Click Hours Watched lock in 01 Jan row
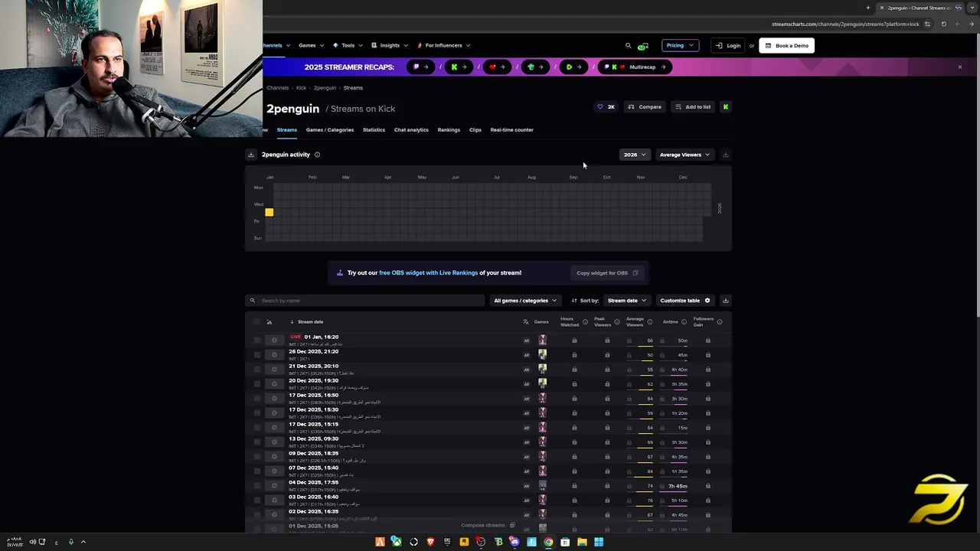 point(575,341)
